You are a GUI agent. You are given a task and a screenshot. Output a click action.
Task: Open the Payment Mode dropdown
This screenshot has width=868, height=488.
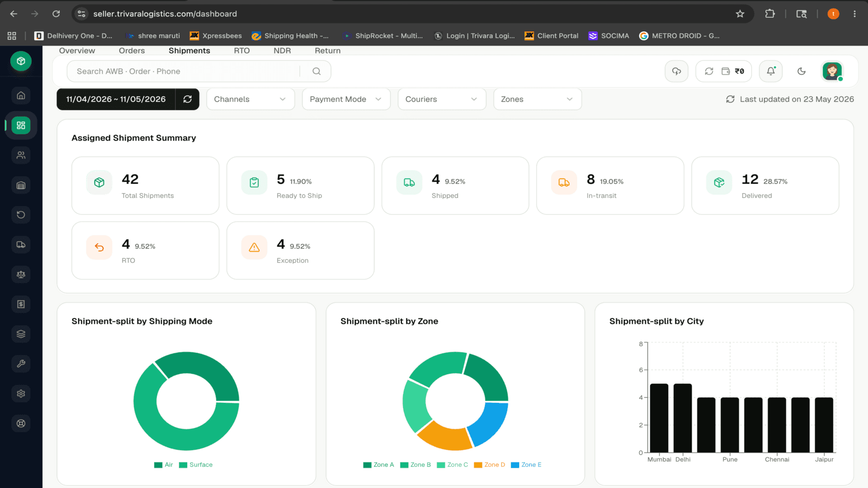point(346,99)
